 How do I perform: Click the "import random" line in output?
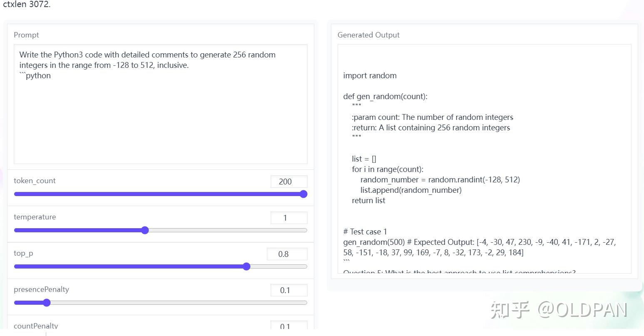pos(370,75)
